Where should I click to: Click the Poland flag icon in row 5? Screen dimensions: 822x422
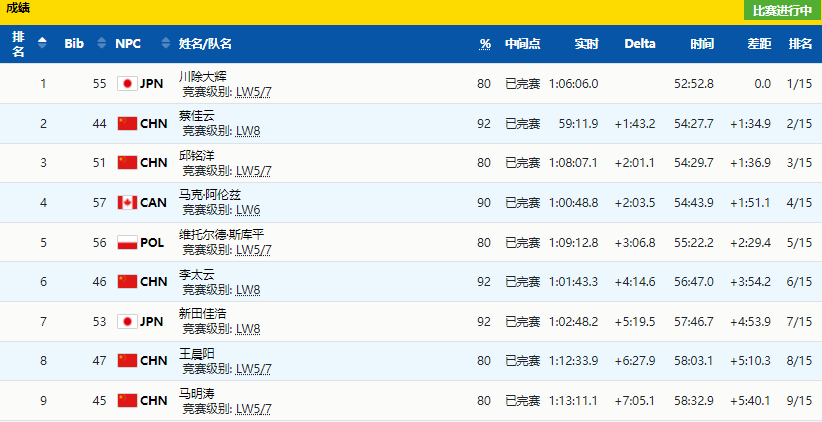tap(127, 243)
